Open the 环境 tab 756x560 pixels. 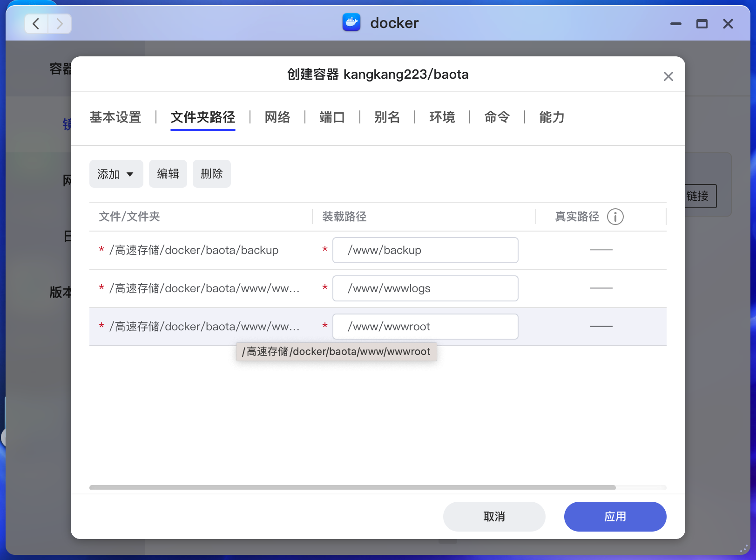(x=442, y=117)
